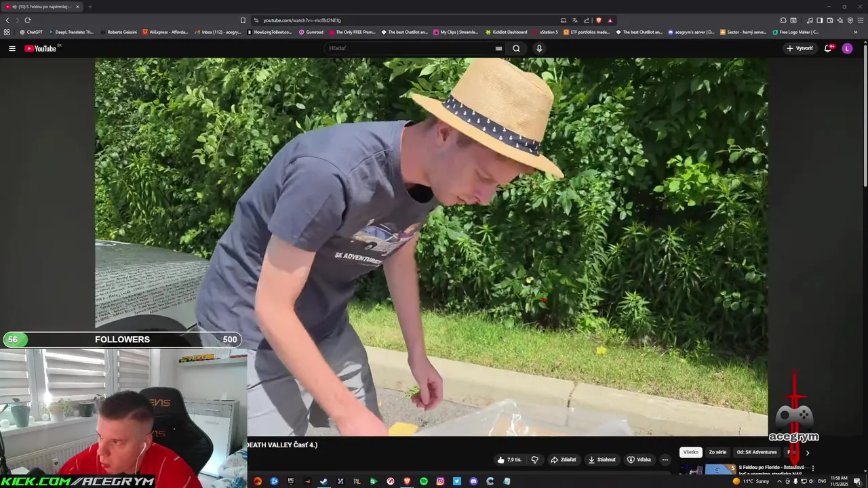Select the Všetko filter chip

(x=690, y=452)
